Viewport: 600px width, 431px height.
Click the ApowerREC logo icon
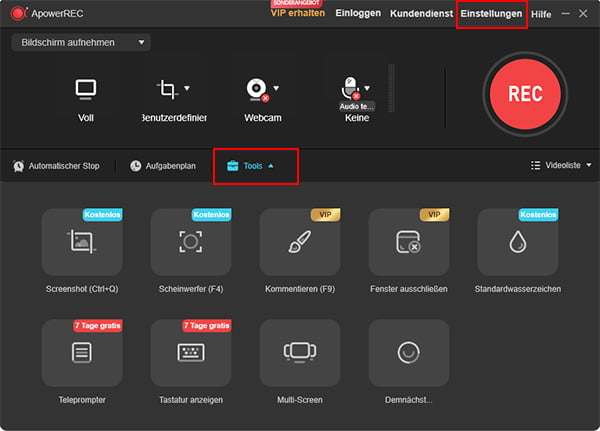pyautogui.click(x=18, y=13)
